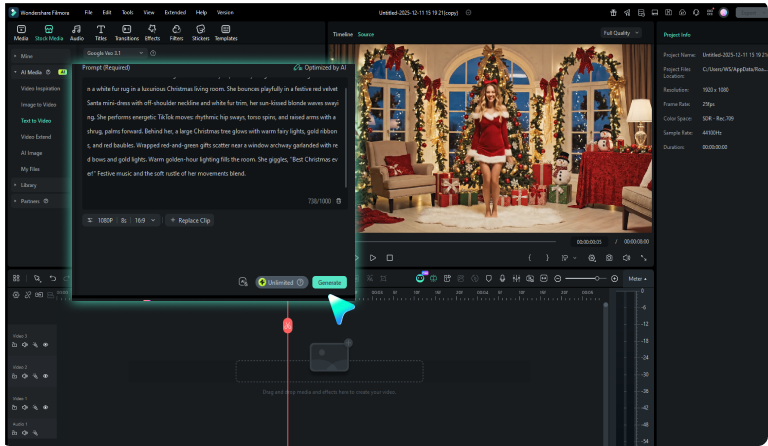
Task: Click Optimized by AI link
Action: (320, 68)
